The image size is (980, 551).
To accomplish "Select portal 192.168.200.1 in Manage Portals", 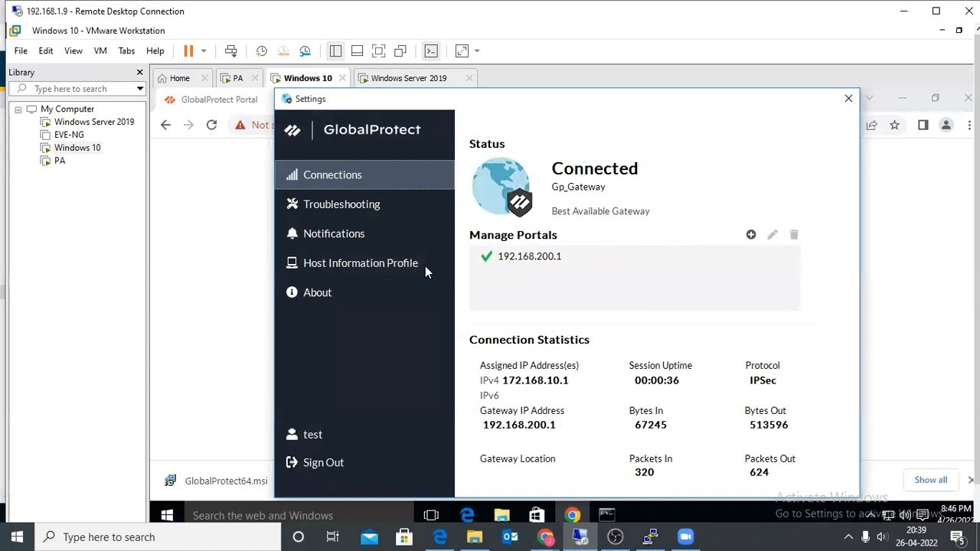I will 635,256.
